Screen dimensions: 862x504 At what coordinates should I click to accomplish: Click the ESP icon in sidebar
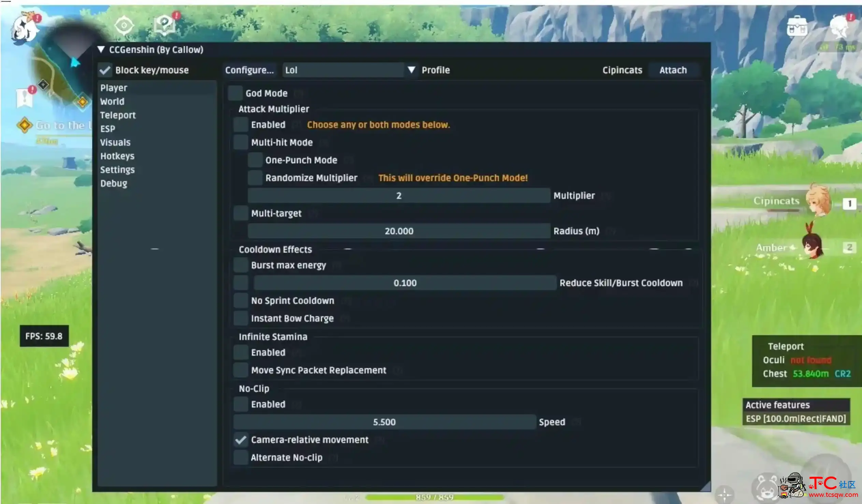[107, 129]
